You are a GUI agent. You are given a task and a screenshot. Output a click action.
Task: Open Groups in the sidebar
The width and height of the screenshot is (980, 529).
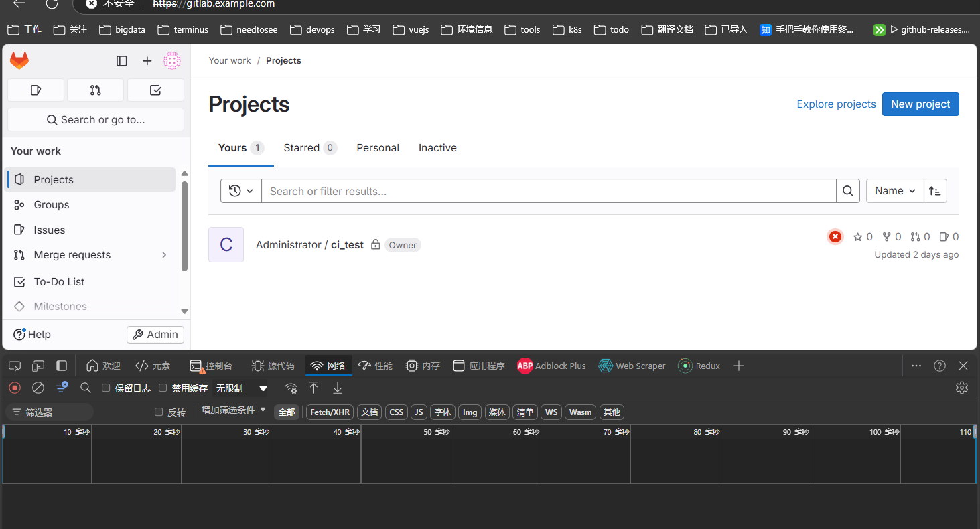pos(90,204)
